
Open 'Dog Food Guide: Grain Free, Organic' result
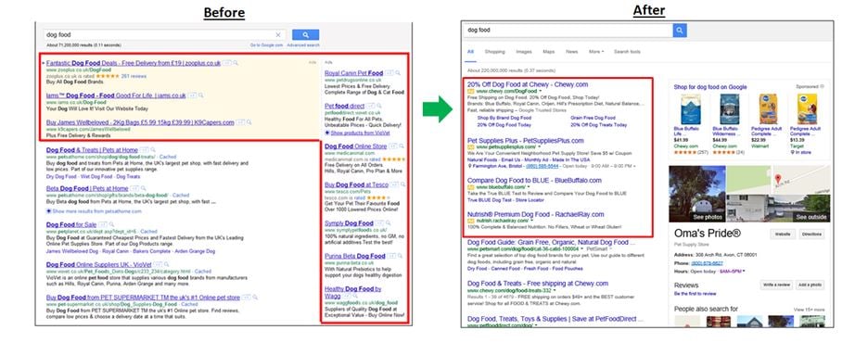coord(552,243)
